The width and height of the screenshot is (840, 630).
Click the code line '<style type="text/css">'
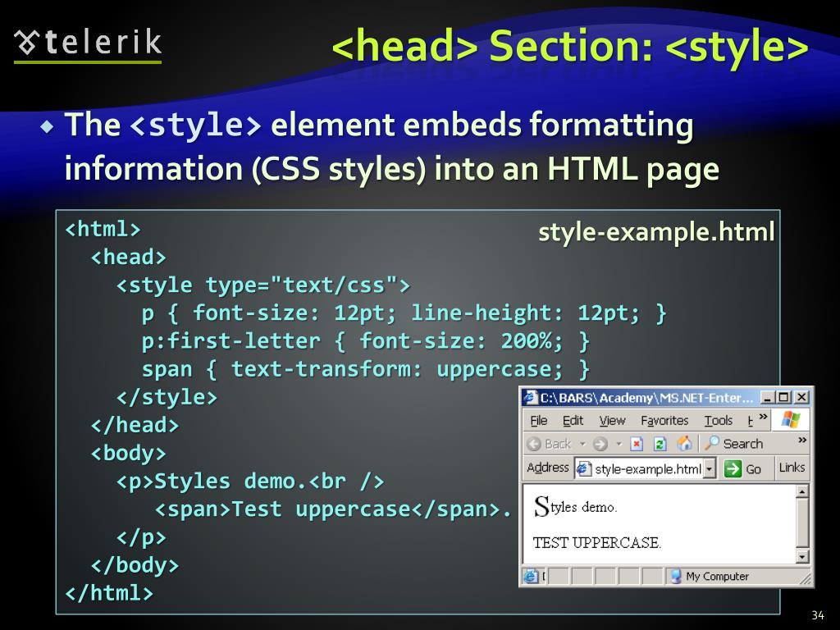click(263, 285)
